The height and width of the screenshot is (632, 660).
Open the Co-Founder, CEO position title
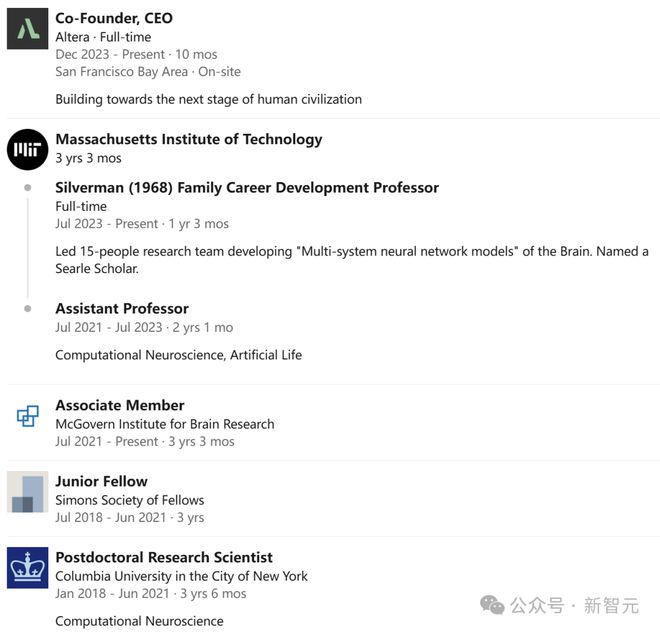pos(114,18)
